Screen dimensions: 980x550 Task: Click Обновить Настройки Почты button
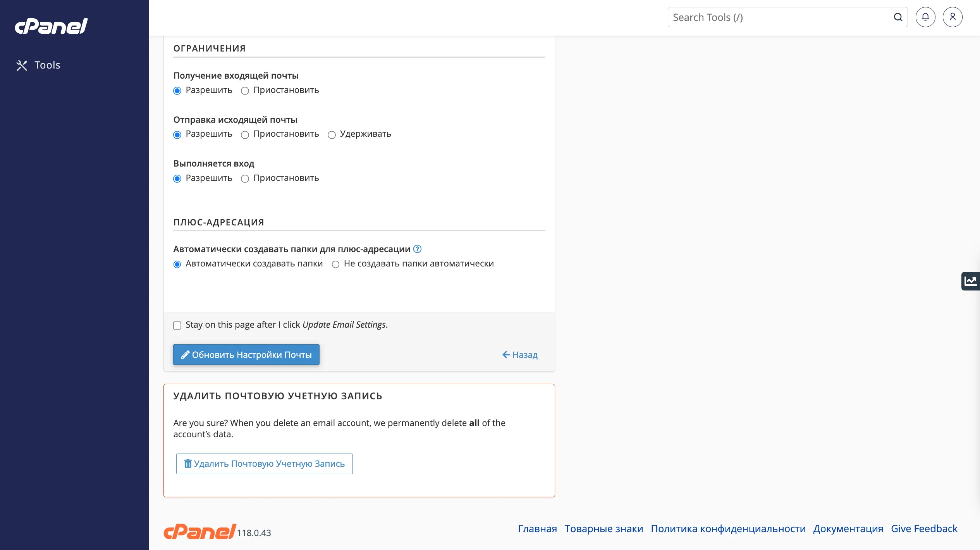click(x=246, y=354)
